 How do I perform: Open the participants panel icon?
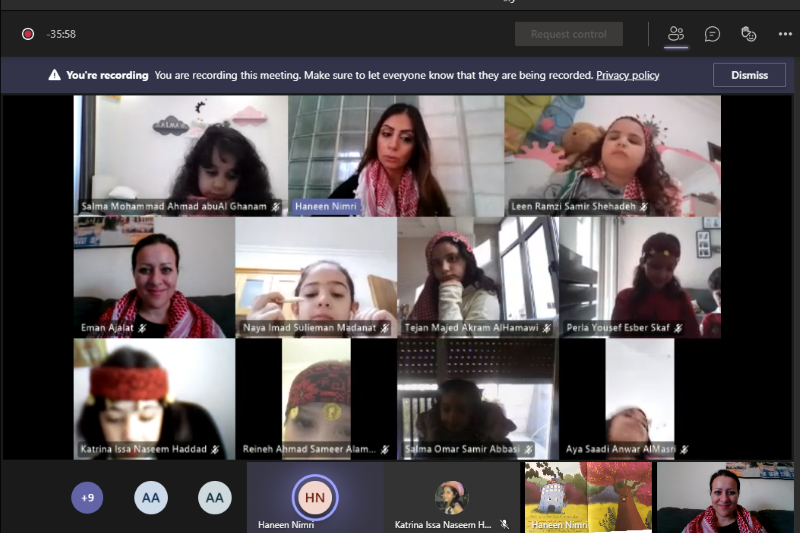(676, 34)
